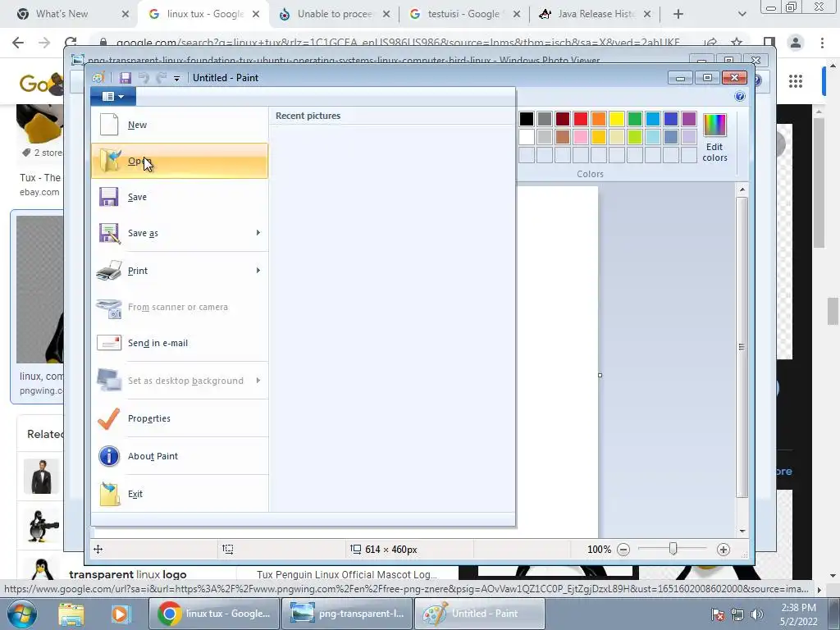Click the man in tuxedo thumbnail
Viewport: 840px width, 630px height.
click(x=41, y=476)
